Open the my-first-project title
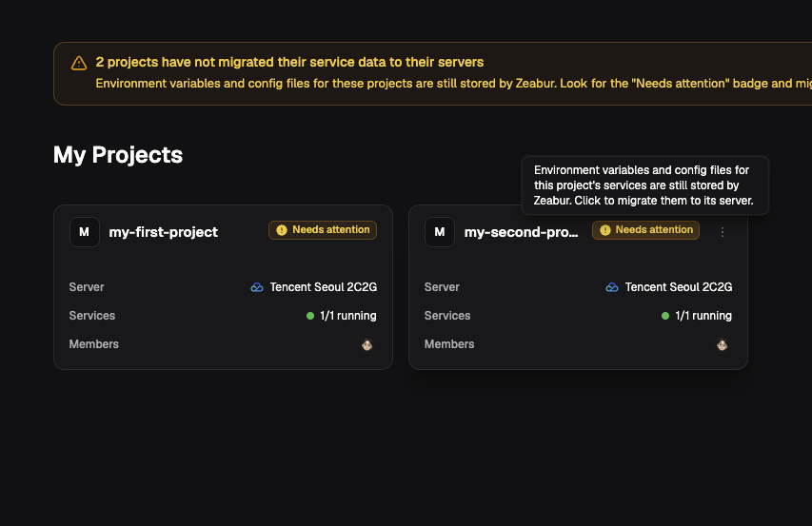 click(163, 232)
